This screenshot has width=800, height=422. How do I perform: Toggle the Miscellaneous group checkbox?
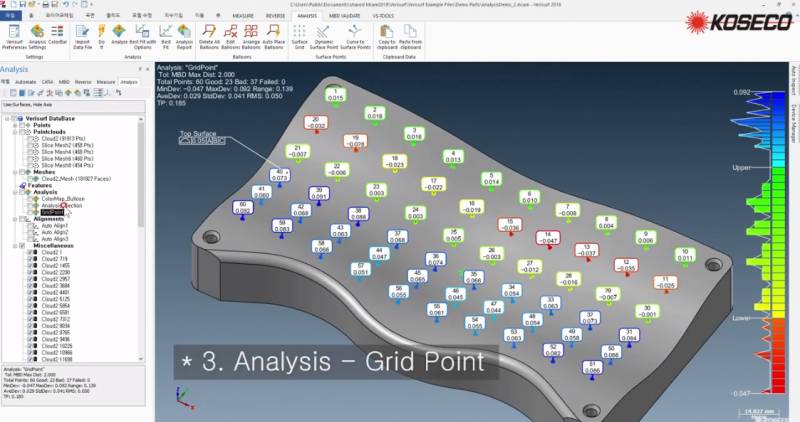click(22, 246)
